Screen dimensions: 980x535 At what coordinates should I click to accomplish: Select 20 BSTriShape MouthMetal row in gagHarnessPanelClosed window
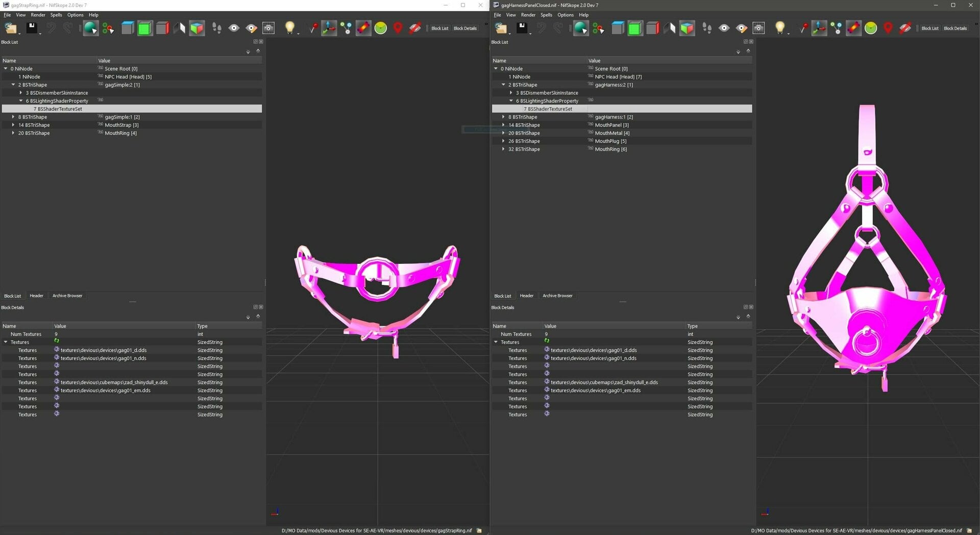622,133
